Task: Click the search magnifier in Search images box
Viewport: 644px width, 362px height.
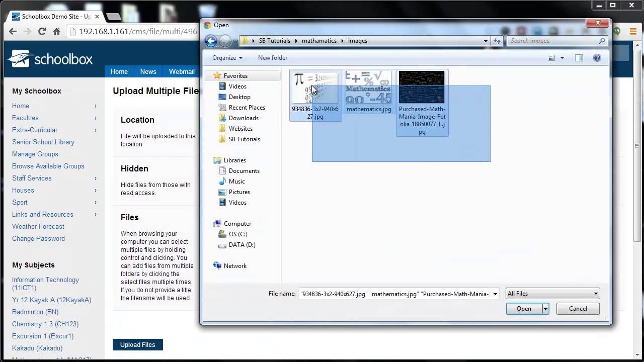Action: [602, 41]
